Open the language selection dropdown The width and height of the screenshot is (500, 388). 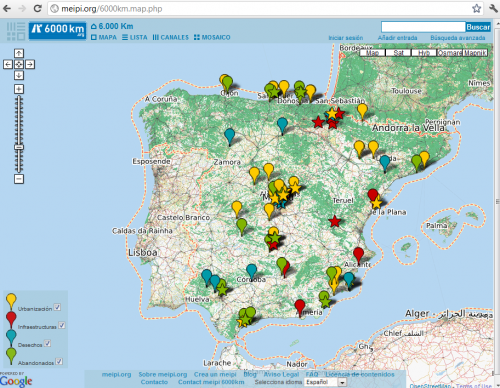[326, 382]
